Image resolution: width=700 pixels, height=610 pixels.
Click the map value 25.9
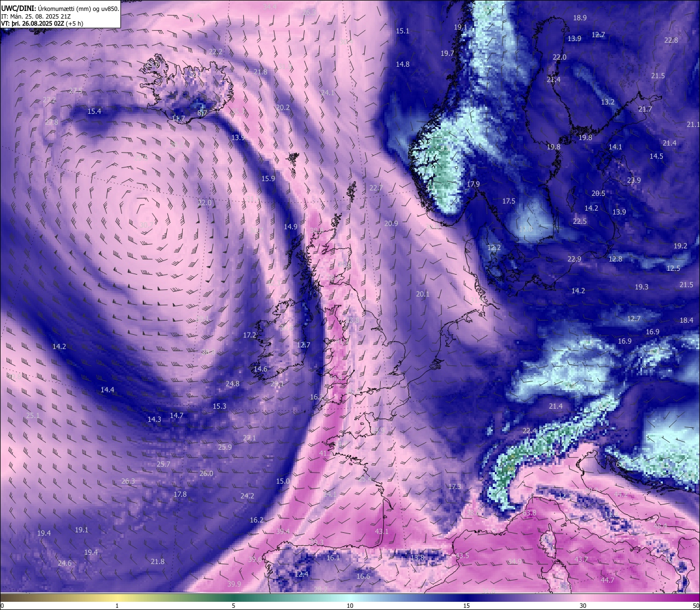pos(225,448)
